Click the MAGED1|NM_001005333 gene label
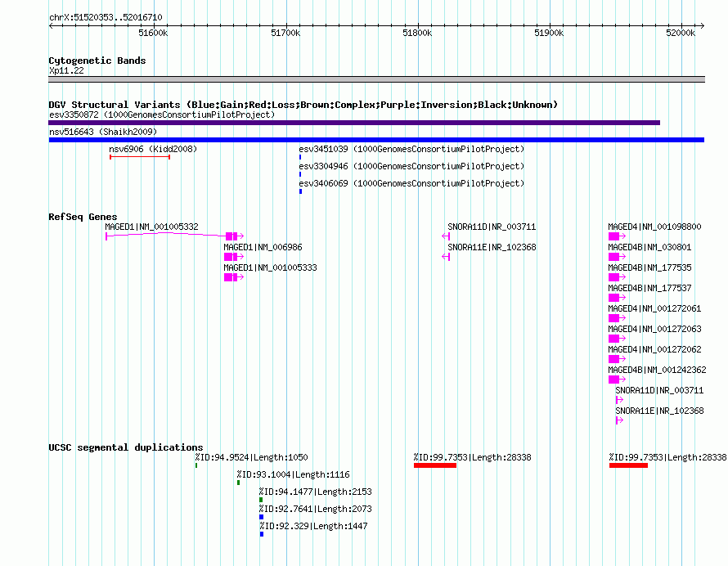728x566 pixels. coord(270,267)
